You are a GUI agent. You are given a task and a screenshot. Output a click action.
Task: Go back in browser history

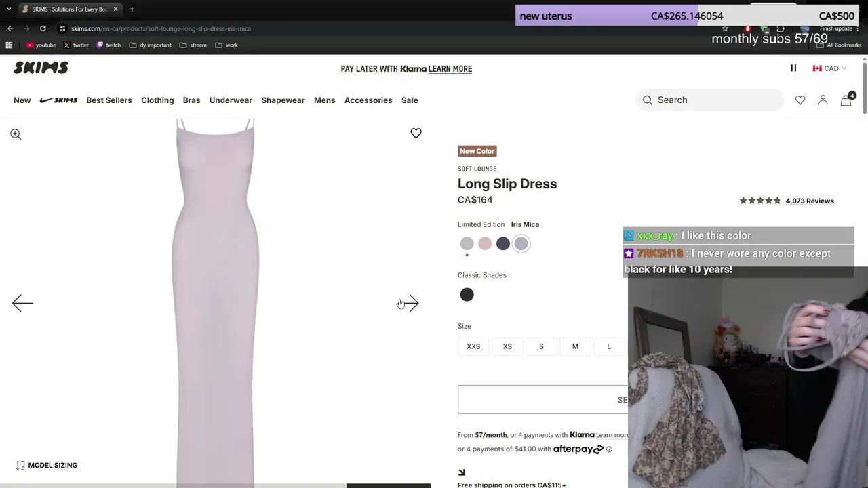[10, 28]
